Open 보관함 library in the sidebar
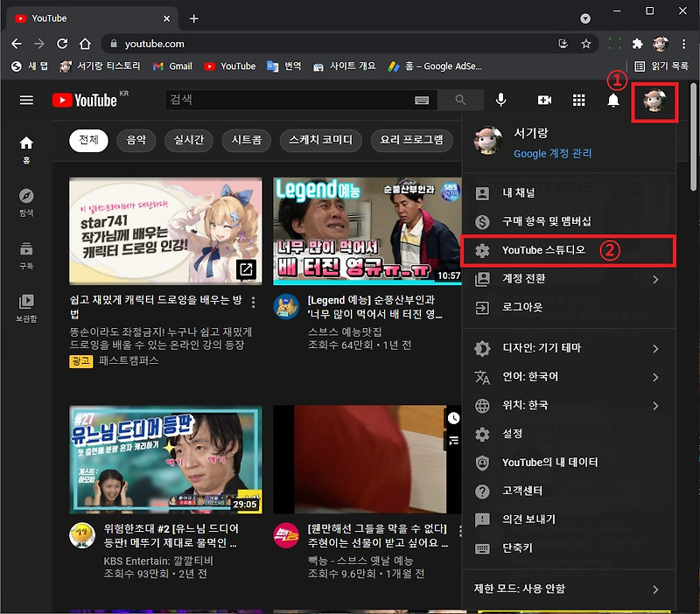700x614 pixels. [26, 309]
